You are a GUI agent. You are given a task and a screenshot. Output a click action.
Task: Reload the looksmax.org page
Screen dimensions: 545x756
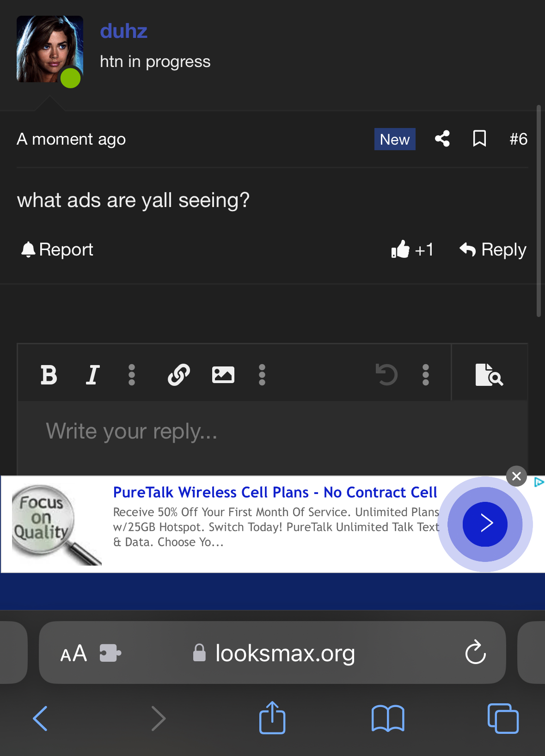pyautogui.click(x=475, y=652)
